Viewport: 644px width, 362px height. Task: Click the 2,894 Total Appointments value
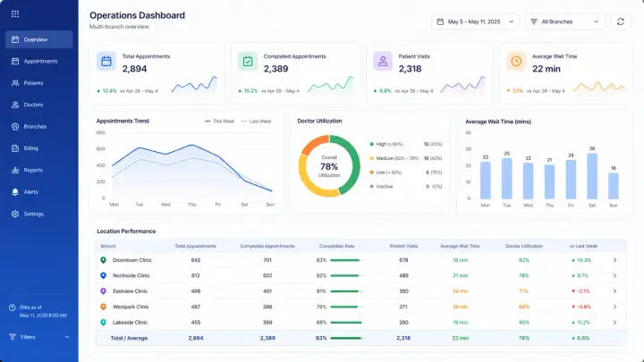pyautogui.click(x=134, y=69)
